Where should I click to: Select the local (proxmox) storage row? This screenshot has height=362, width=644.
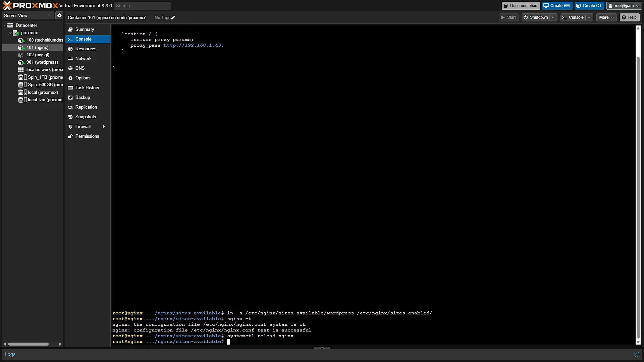(33, 92)
